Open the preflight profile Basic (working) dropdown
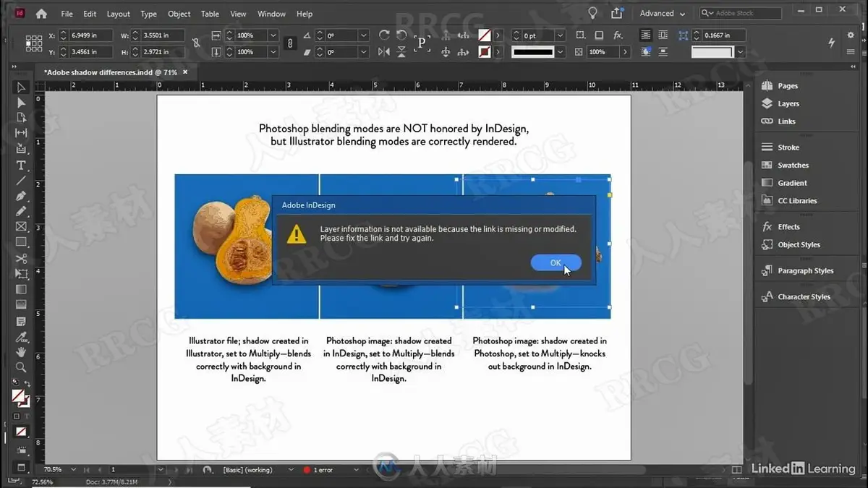The height and width of the screenshot is (488, 868). [x=290, y=470]
